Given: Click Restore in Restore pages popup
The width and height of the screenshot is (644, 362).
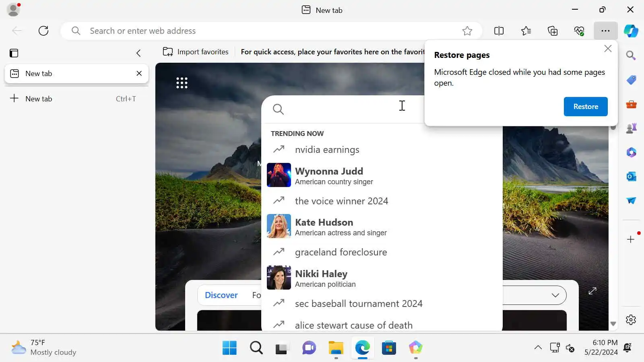Looking at the screenshot, I should [586, 107].
